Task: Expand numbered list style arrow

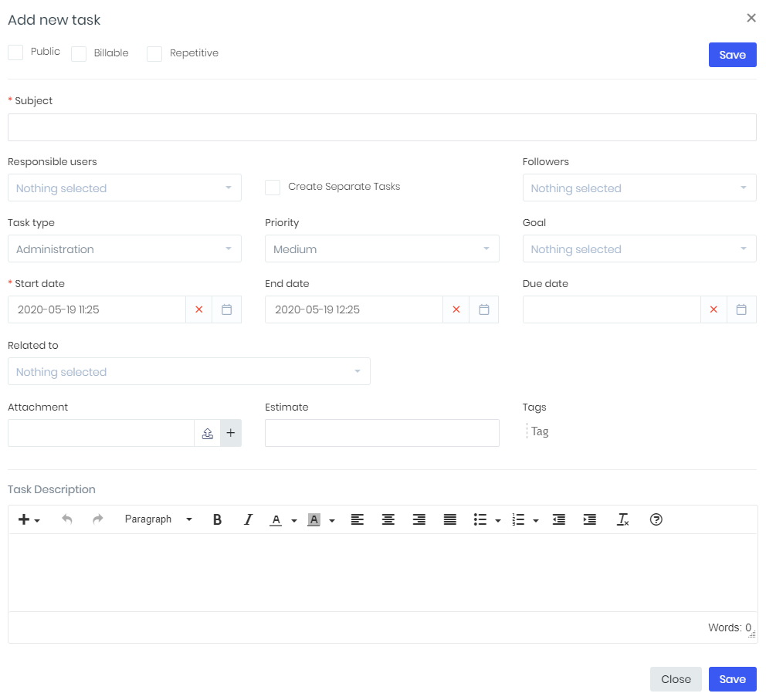Action: [x=536, y=520]
